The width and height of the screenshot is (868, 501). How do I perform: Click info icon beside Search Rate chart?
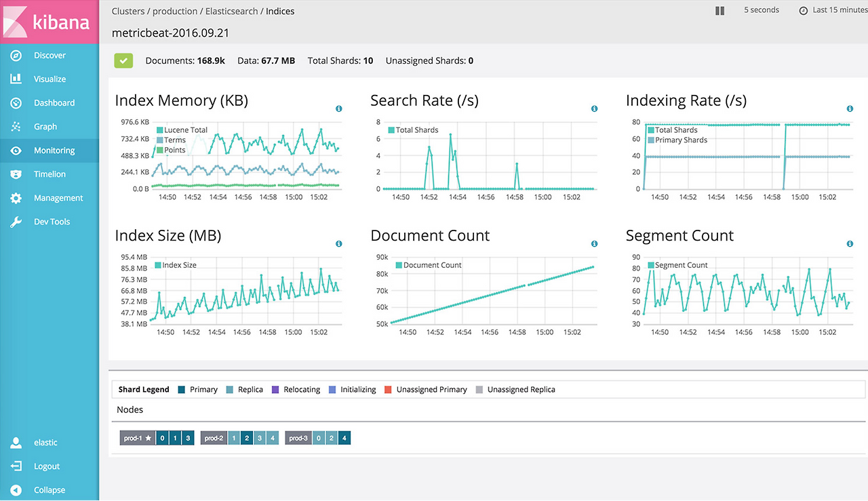[595, 108]
